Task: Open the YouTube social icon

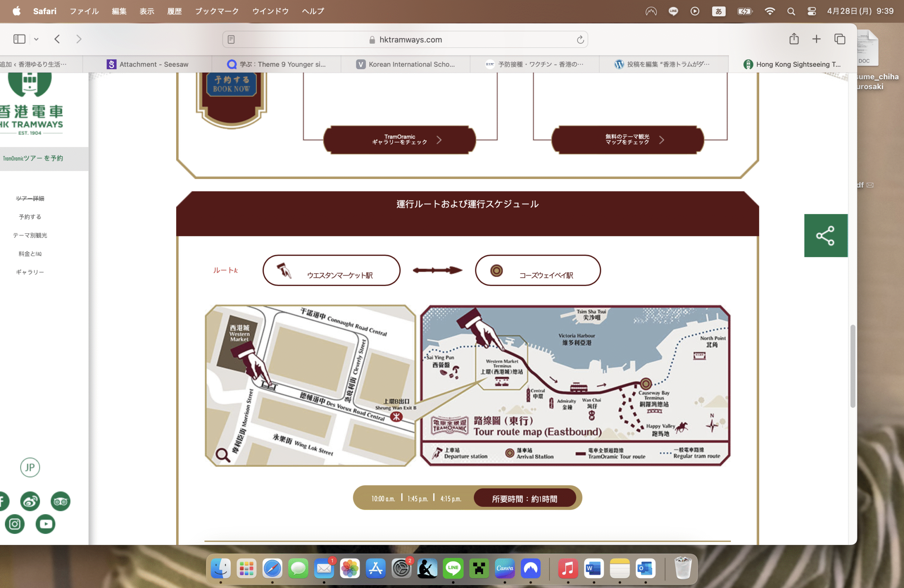Action: pos(46,524)
